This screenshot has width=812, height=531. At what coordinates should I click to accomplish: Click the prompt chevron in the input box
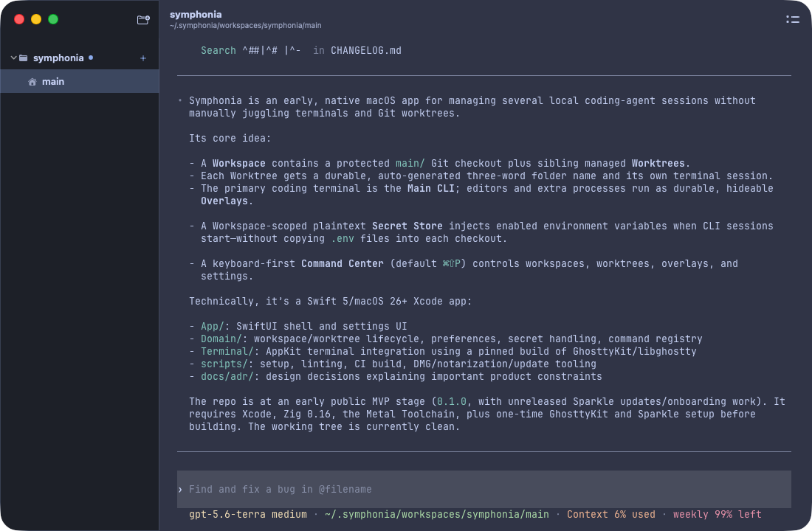click(x=180, y=490)
